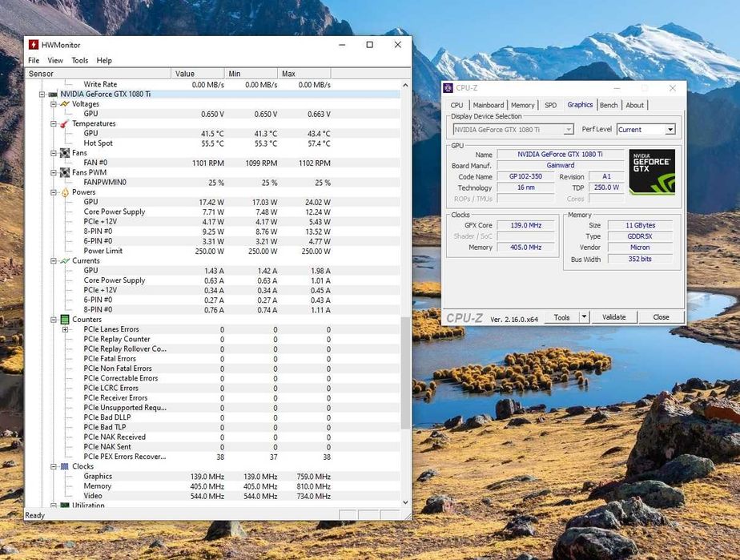The width and height of the screenshot is (740, 560).
Task: Click the 11 GBytes memory Size field
Action: coord(640,225)
